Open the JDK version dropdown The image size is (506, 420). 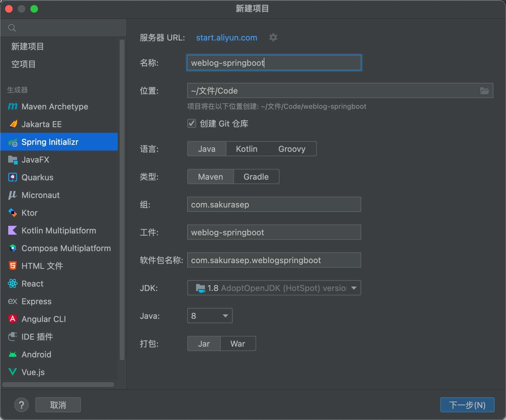[354, 288]
